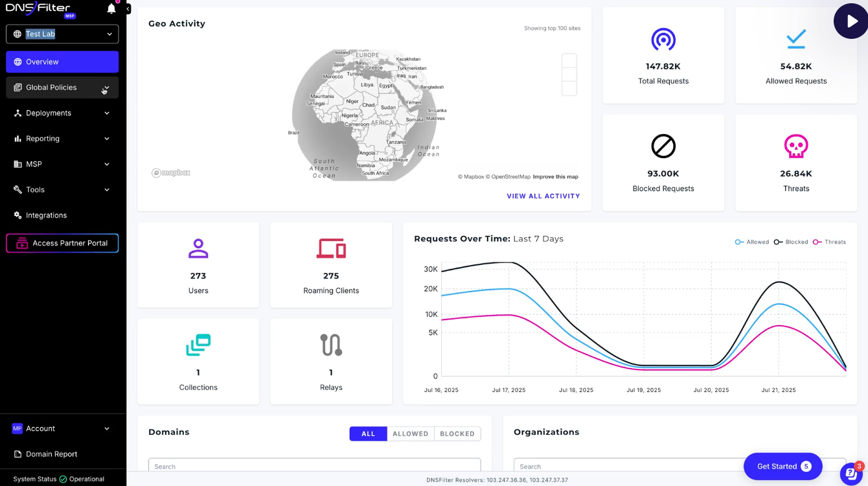868x486 pixels.
Task: Click the teal Collections icon
Action: [x=198, y=344]
